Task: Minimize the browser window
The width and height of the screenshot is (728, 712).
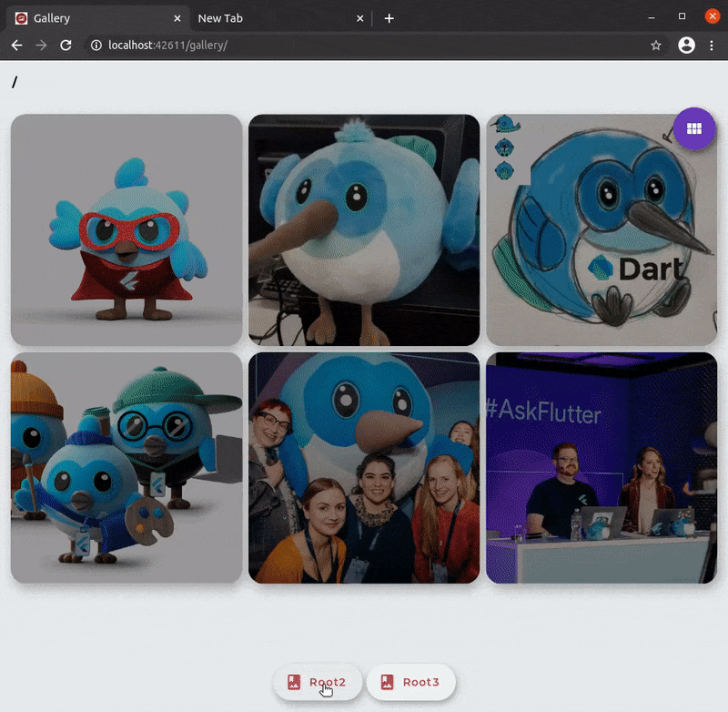Action: coord(652,17)
